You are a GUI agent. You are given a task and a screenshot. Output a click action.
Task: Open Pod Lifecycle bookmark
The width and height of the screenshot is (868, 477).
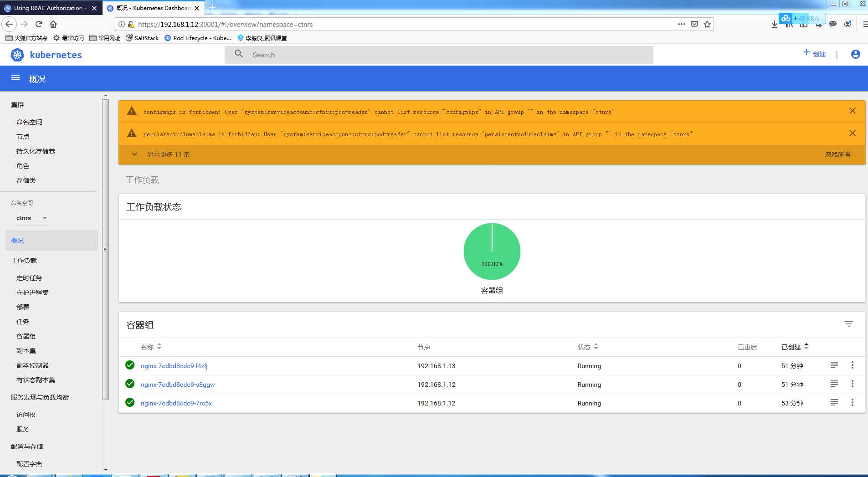point(198,38)
